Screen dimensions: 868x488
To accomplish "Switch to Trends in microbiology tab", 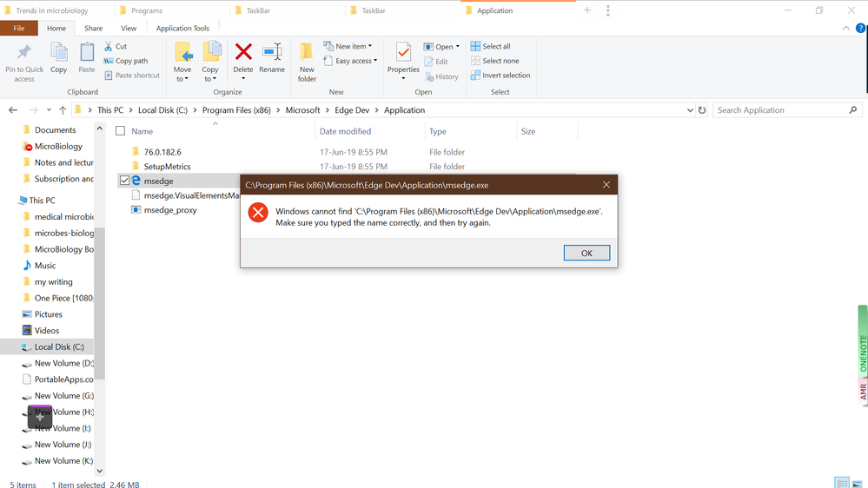I will 52,10.
